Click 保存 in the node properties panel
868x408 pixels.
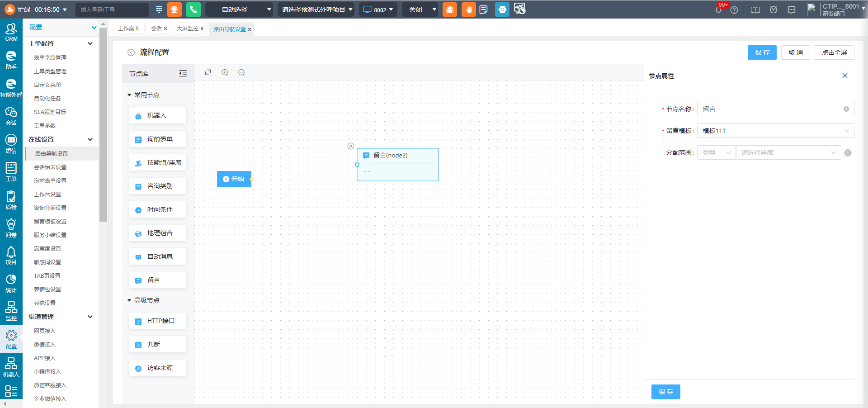click(665, 392)
